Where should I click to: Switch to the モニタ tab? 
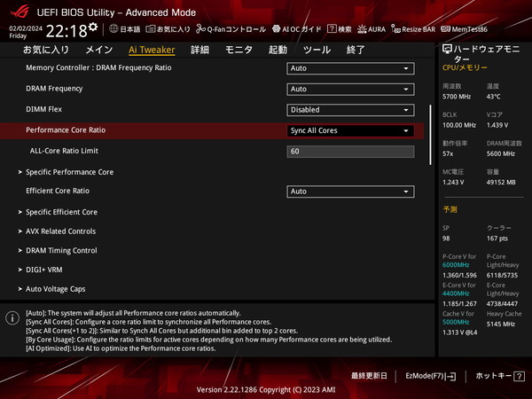(239, 50)
